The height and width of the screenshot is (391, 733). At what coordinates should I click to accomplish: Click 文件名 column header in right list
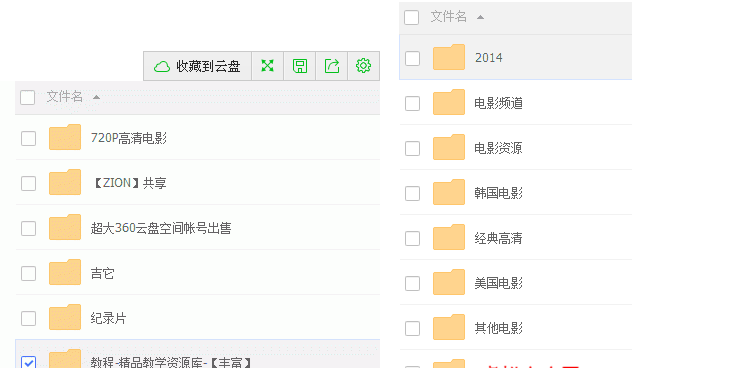[x=448, y=17]
